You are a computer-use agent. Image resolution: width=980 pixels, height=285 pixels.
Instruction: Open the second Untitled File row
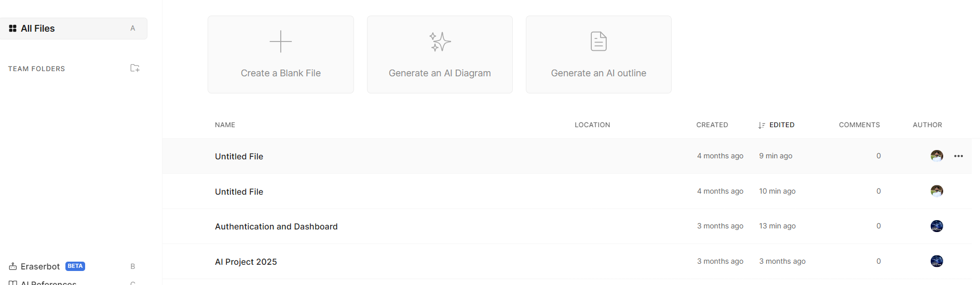pyautogui.click(x=567, y=192)
